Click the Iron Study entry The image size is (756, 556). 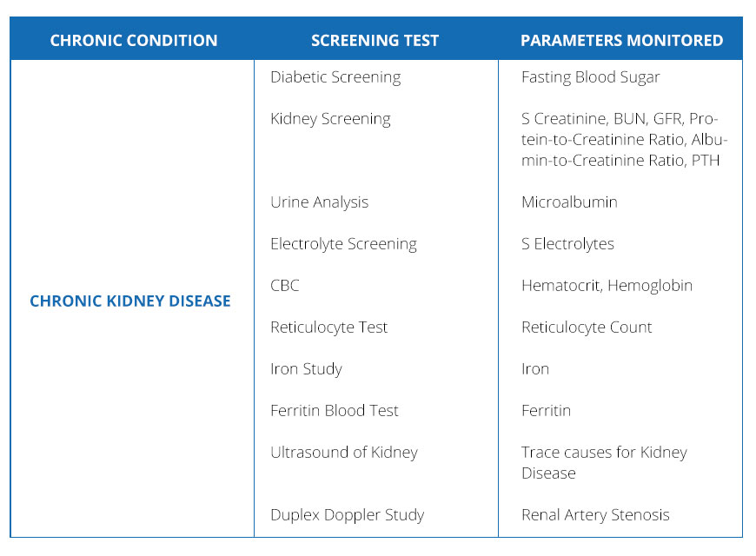coord(306,368)
